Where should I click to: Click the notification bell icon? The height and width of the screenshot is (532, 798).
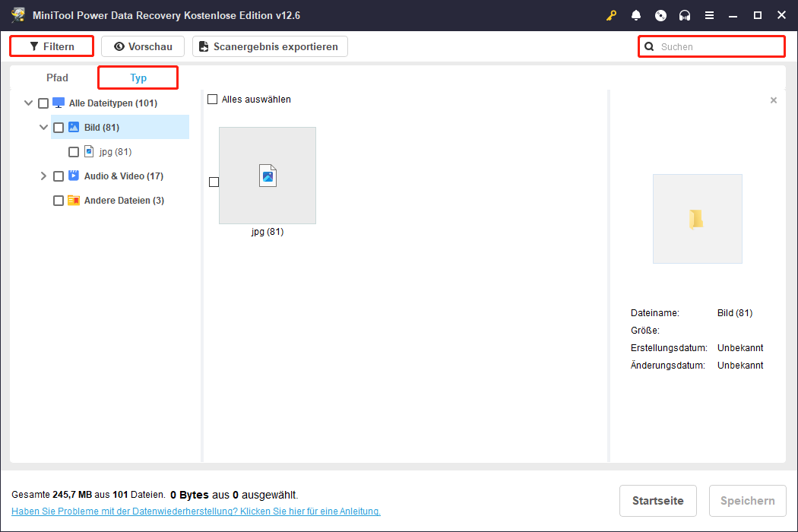coord(636,15)
